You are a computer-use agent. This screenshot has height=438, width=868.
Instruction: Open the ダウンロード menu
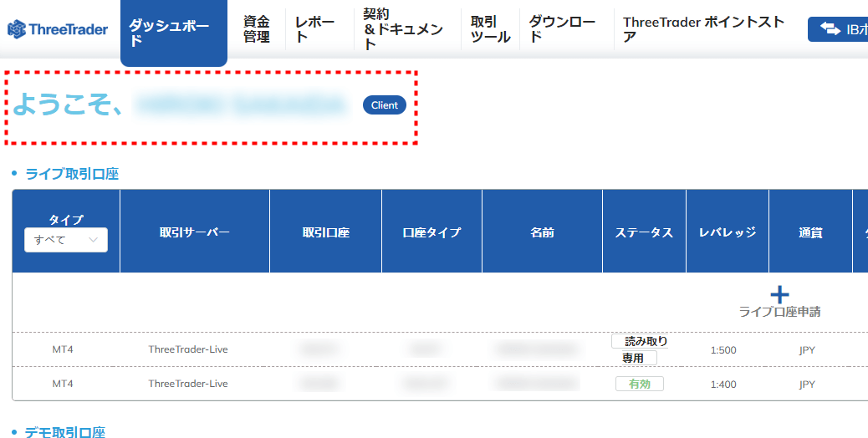pyautogui.click(x=562, y=29)
